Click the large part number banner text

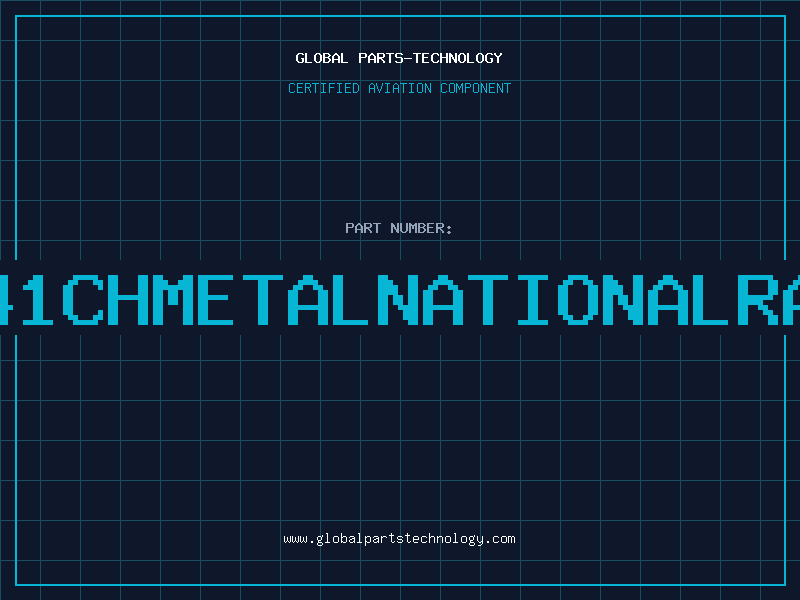tap(400, 300)
